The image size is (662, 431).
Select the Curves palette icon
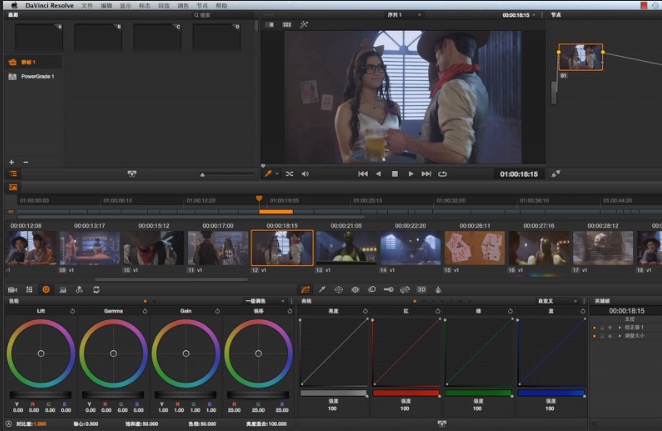point(305,290)
